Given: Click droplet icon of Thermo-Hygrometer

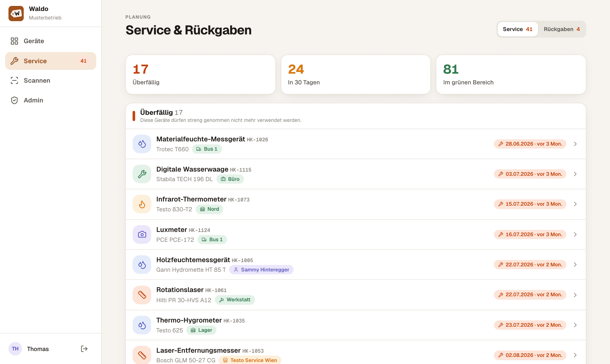Looking at the screenshot, I should click(142, 325).
